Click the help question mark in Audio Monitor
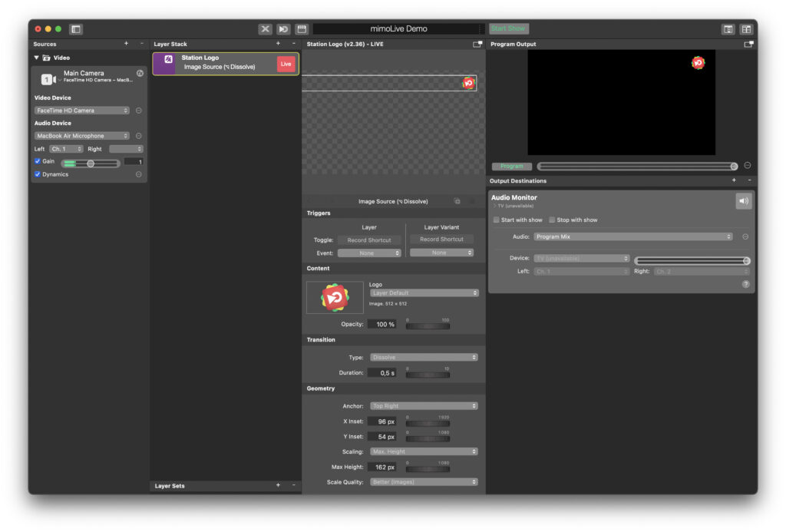The image size is (786, 532). click(746, 284)
